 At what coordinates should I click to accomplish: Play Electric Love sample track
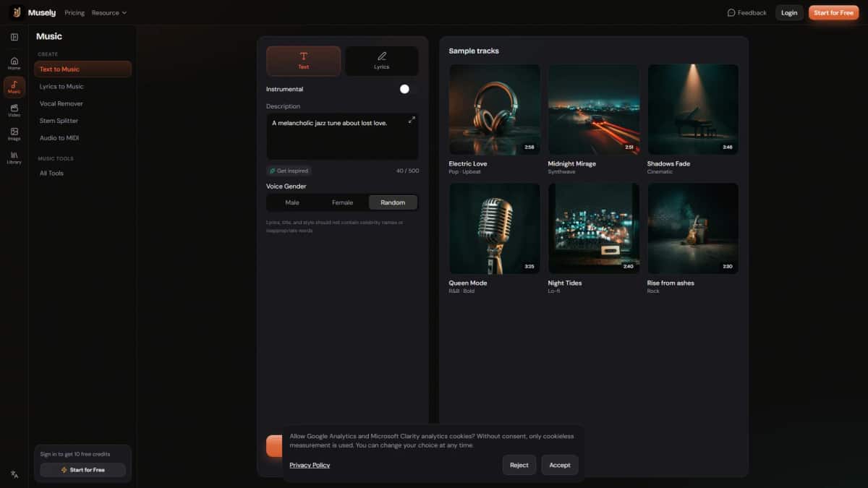pyautogui.click(x=494, y=109)
